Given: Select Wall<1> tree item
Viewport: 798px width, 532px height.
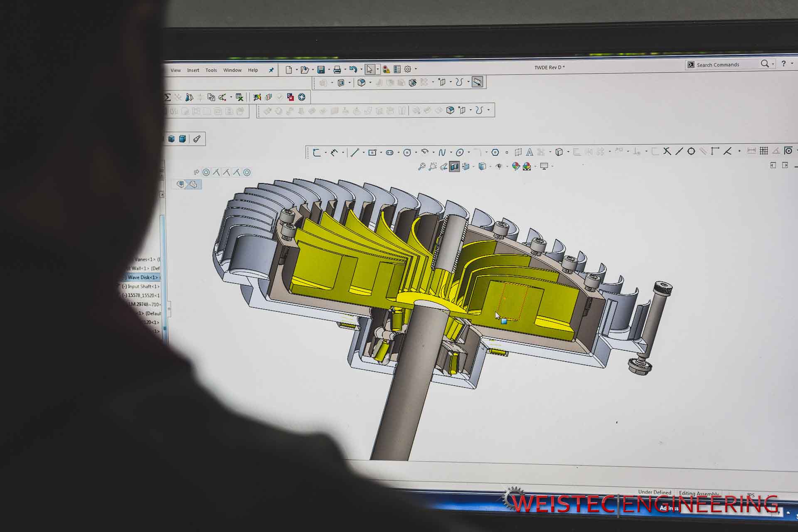Looking at the screenshot, I should (145, 268).
